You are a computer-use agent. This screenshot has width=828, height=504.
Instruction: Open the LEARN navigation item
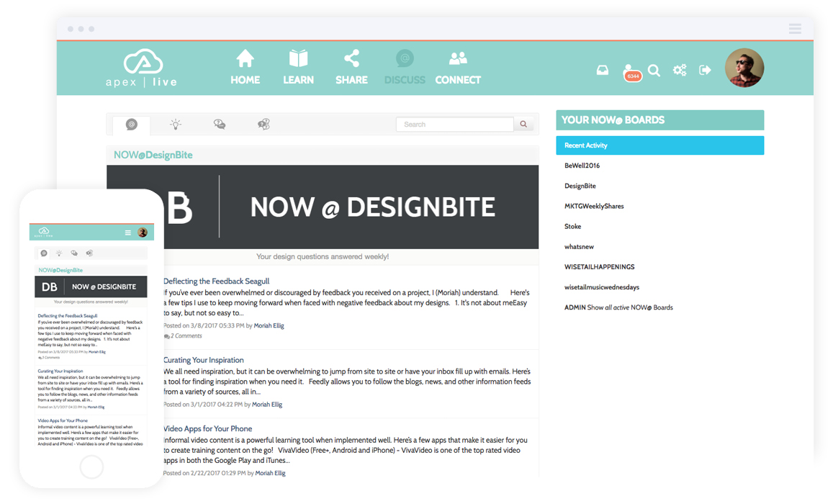click(x=298, y=68)
